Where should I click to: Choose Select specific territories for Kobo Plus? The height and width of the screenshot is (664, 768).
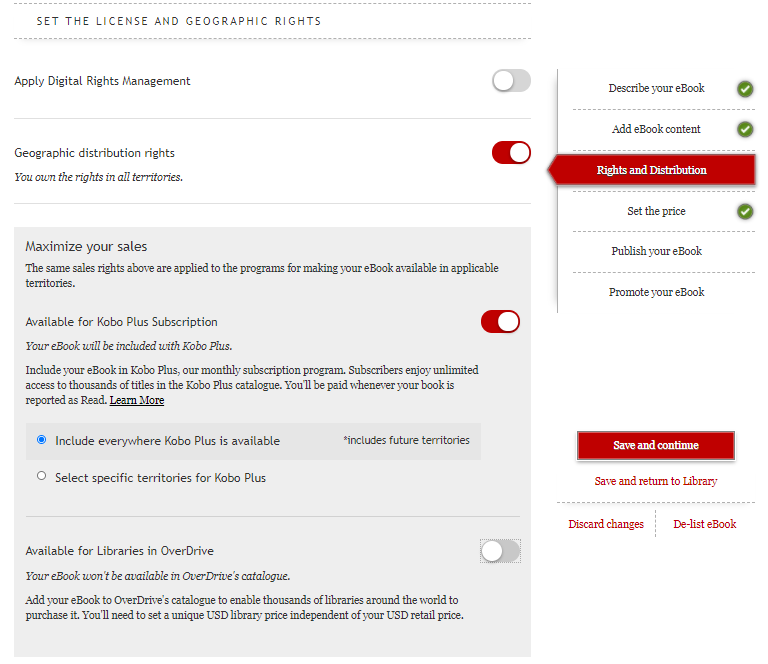pyautogui.click(x=42, y=477)
